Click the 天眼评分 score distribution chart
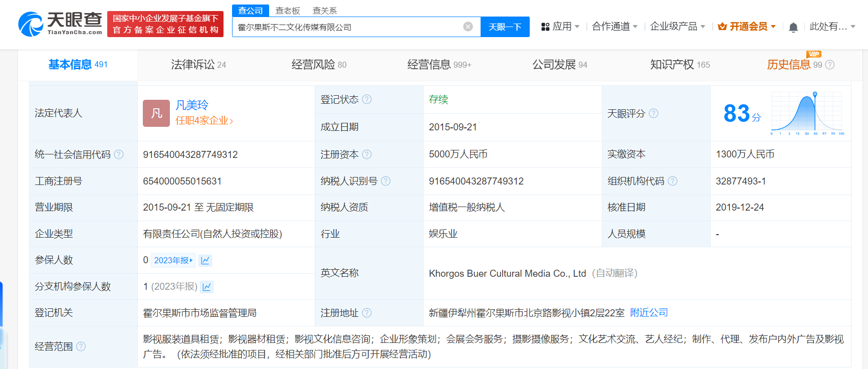Screen dimensions: 868x369 (807, 113)
